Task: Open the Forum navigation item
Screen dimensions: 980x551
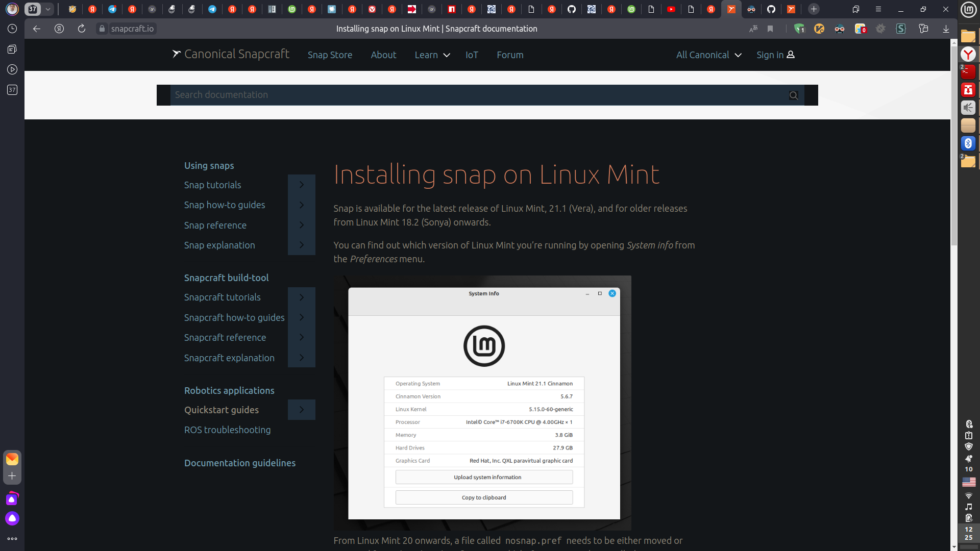Action: [x=510, y=55]
